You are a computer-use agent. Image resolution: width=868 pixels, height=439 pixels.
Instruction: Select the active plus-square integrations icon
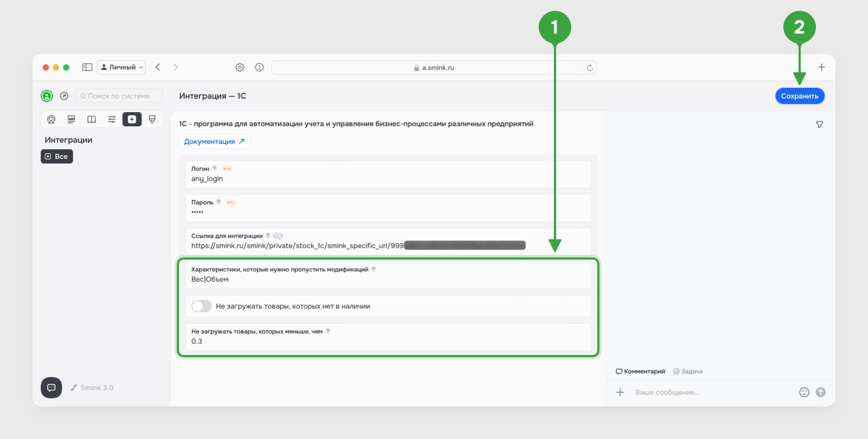point(132,119)
